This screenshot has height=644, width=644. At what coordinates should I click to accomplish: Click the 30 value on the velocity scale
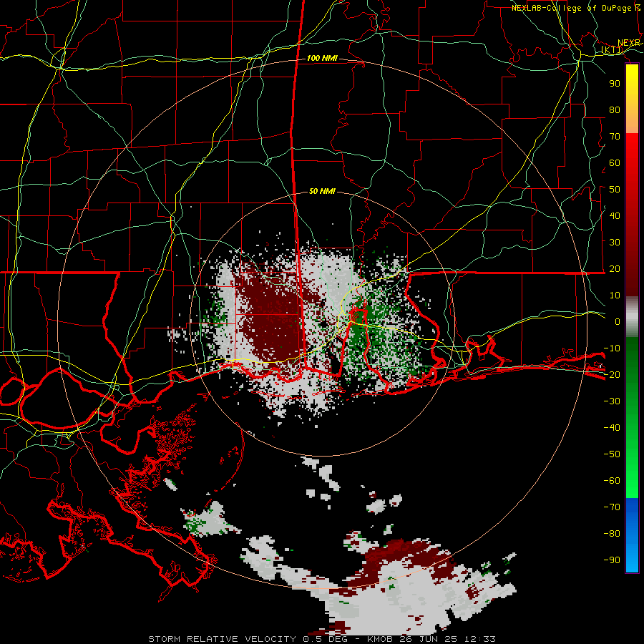615,243
